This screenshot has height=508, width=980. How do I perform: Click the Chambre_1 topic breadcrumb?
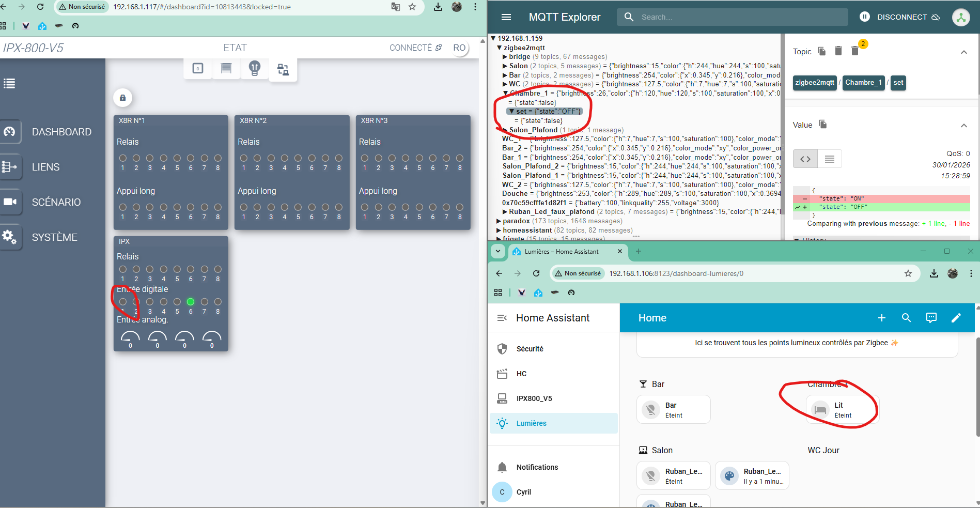[863, 83]
